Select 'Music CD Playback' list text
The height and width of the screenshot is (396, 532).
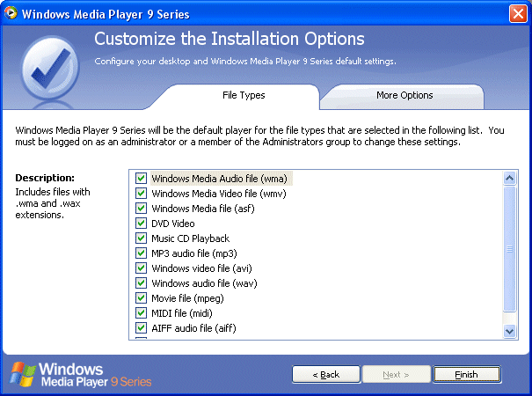(190, 238)
